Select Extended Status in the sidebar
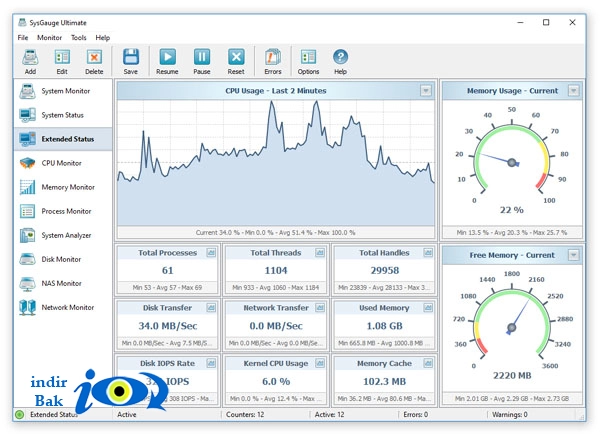The image size is (600, 437). (63, 139)
